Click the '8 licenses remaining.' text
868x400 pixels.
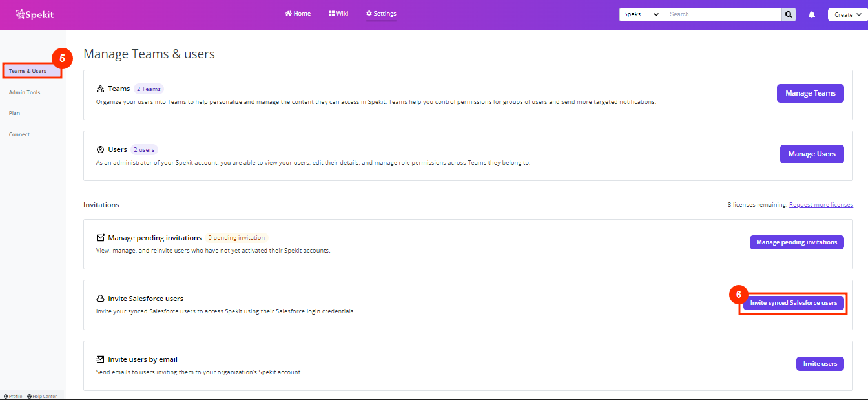pos(758,205)
